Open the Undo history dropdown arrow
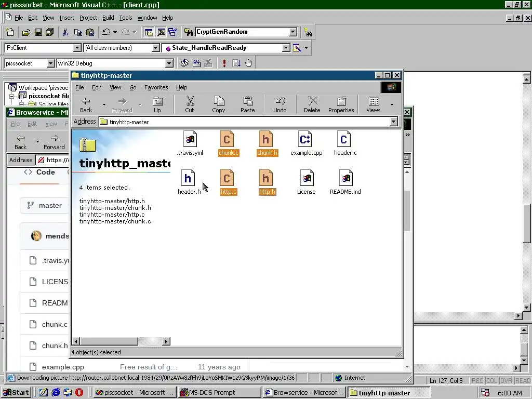 (115, 32)
